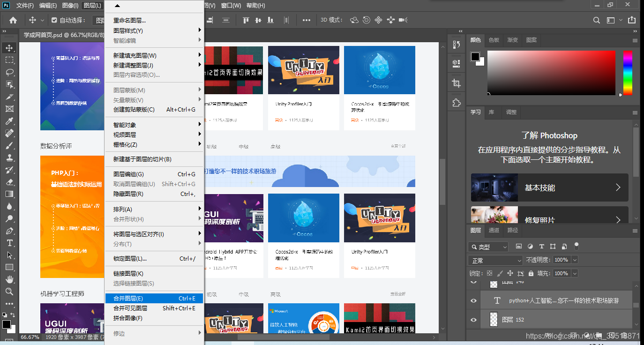The width and height of the screenshot is (644, 345).
Task: Pick a color in the red color field
Action: click(x=551, y=73)
